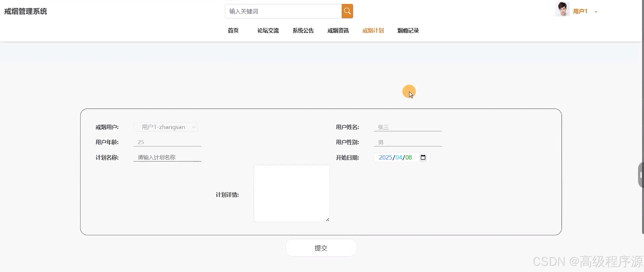Click the user avatar photo
644x272 pixels.
pyautogui.click(x=562, y=9)
